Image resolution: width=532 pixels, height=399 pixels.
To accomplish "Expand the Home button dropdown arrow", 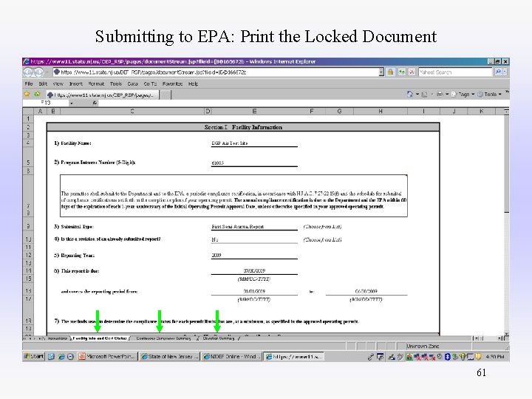I will coord(417,94).
